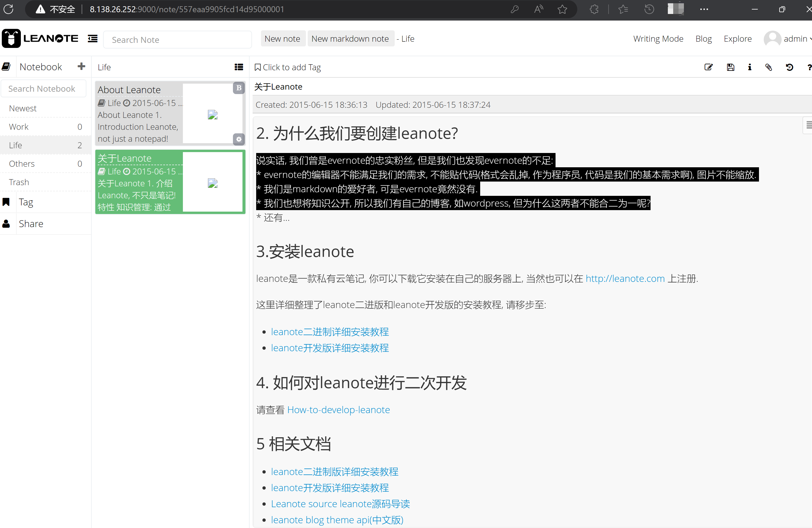Viewport: 812px width, 528px height.
Task: Open browser favorites list icon
Action: [x=623, y=9]
